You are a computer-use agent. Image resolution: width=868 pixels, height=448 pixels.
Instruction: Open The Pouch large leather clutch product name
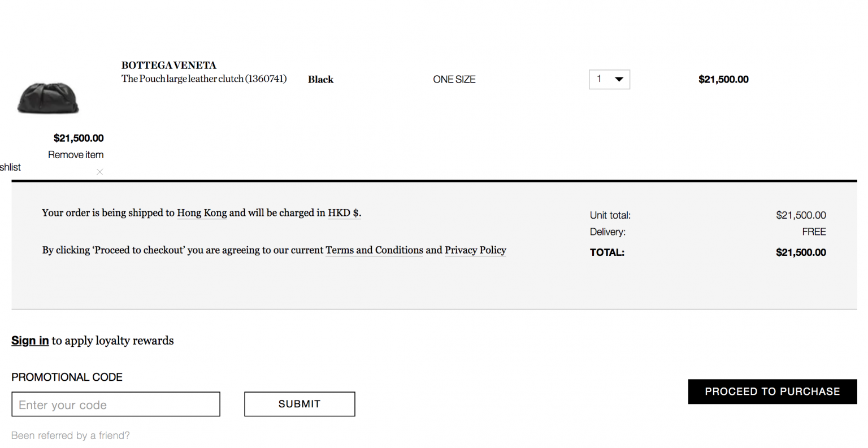[203, 79]
